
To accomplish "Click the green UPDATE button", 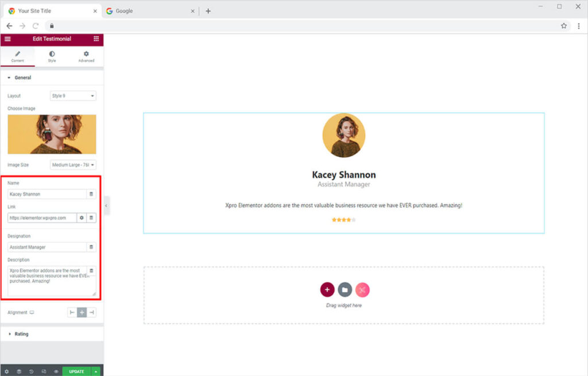I will (76, 371).
